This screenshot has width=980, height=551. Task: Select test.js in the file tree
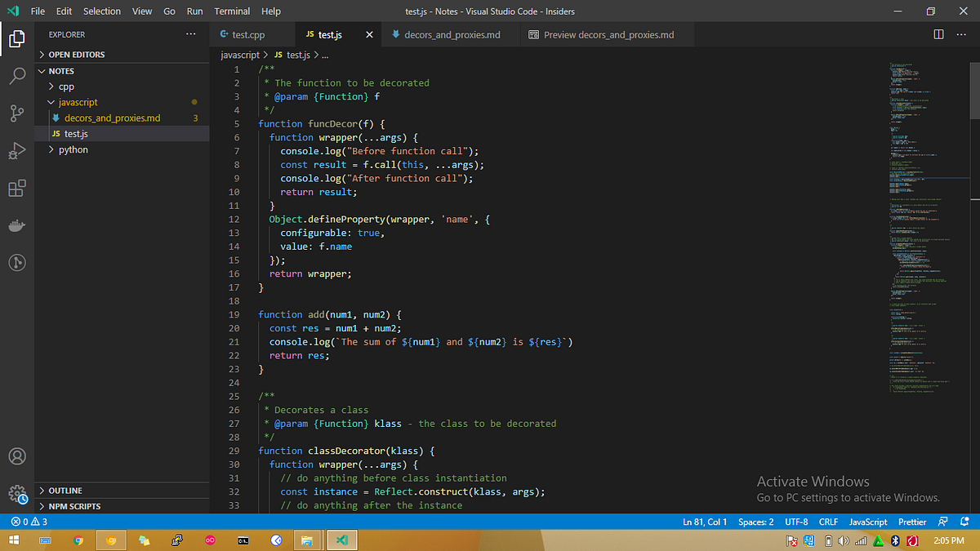tap(122, 134)
